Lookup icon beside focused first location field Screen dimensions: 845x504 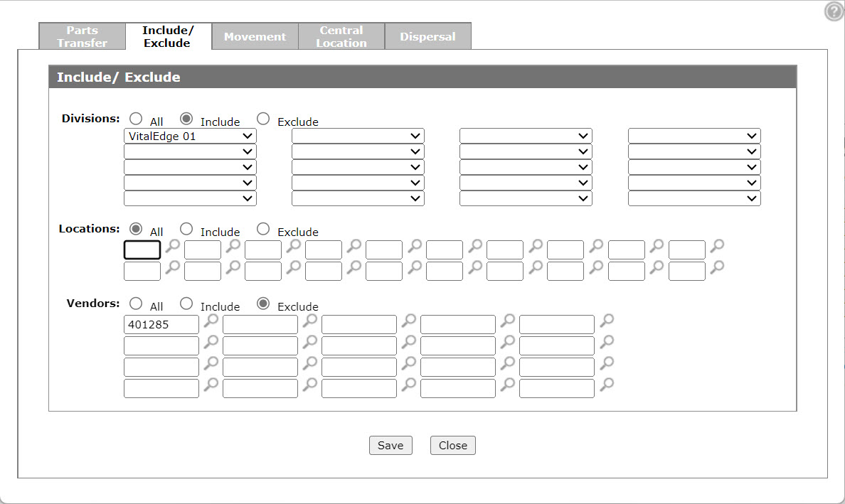click(x=172, y=246)
